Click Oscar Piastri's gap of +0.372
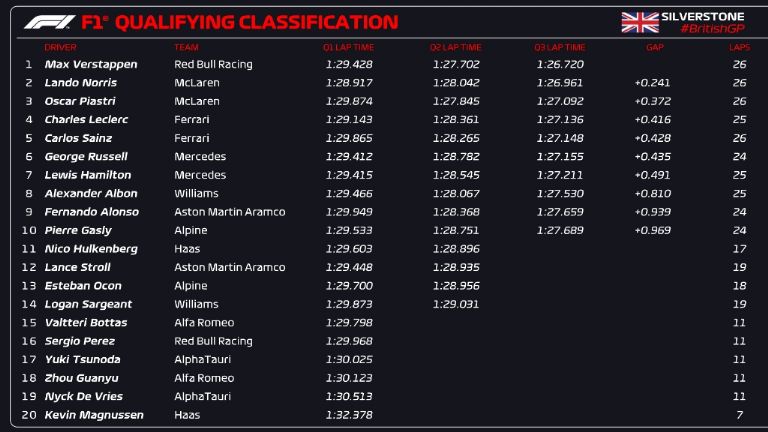Image resolution: width=768 pixels, height=432 pixels. pyautogui.click(x=651, y=101)
